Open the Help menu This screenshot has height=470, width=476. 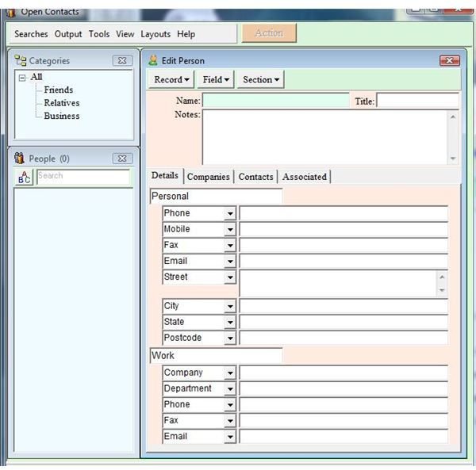pyautogui.click(x=186, y=34)
